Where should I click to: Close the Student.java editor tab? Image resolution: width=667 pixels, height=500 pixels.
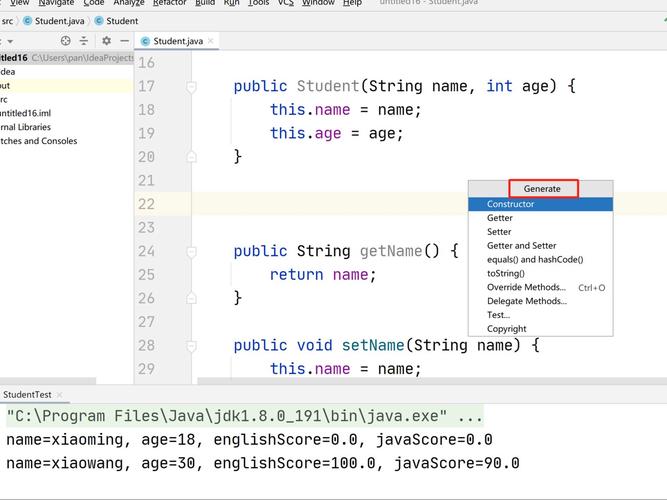pyautogui.click(x=211, y=41)
